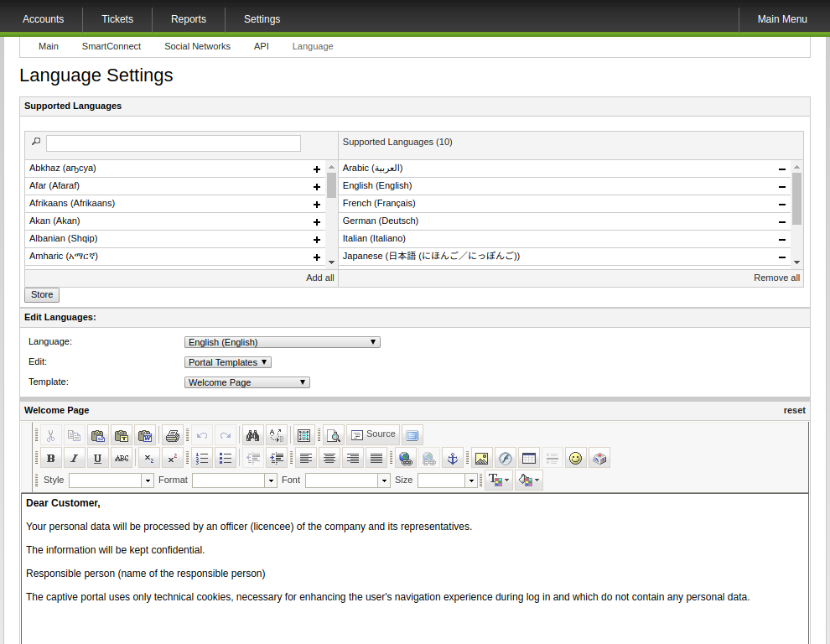Click the Find binoculars icon

click(x=252, y=435)
